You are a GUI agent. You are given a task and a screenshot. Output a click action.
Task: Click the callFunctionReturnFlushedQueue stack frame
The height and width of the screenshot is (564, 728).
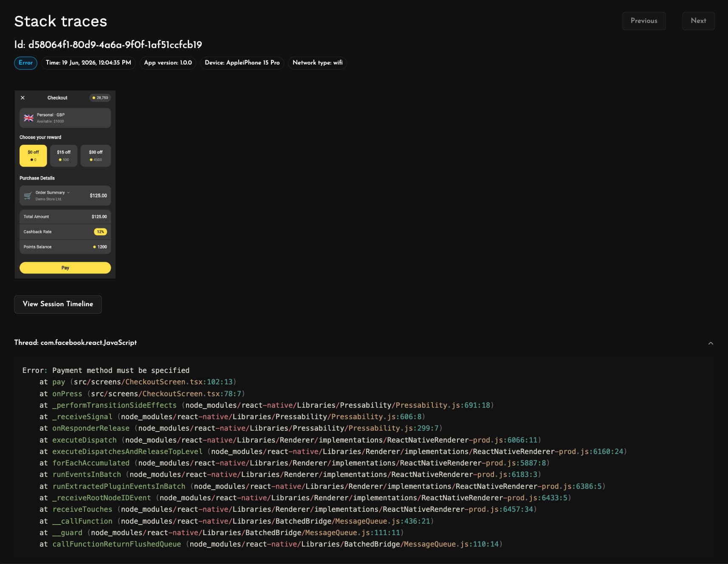coord(271,544)
